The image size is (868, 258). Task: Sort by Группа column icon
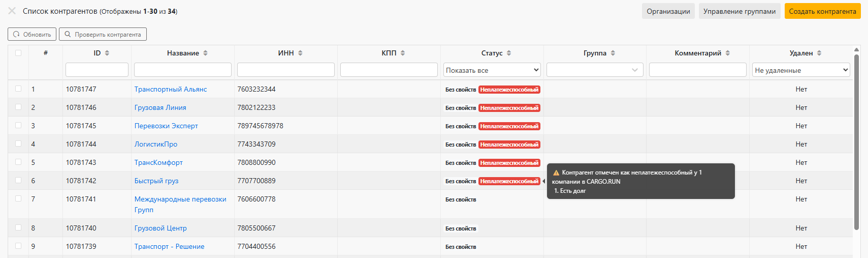point(613,53)
